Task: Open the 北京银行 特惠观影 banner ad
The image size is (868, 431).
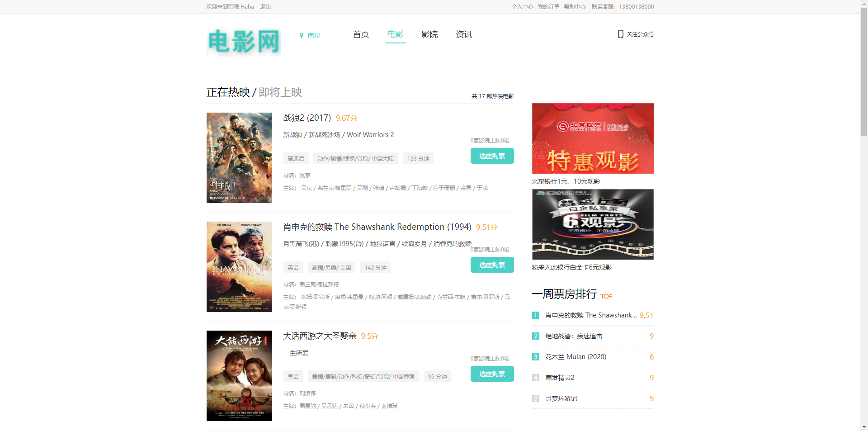Action: coord(593,138)
